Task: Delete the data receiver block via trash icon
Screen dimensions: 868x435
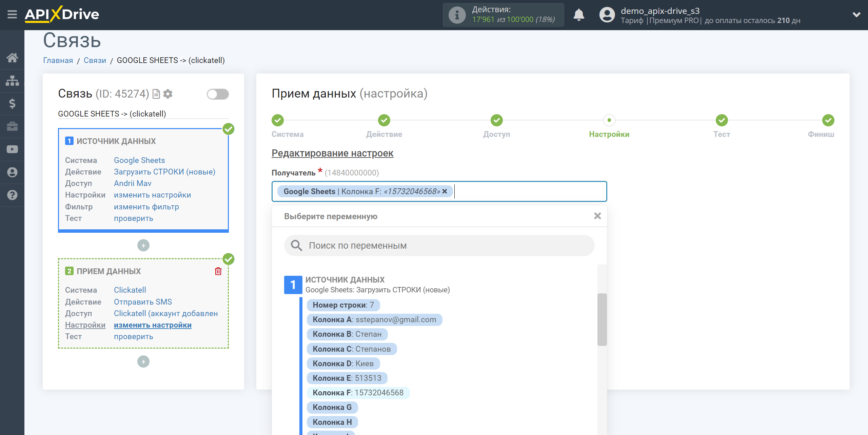Action: [x=218, y=271]
